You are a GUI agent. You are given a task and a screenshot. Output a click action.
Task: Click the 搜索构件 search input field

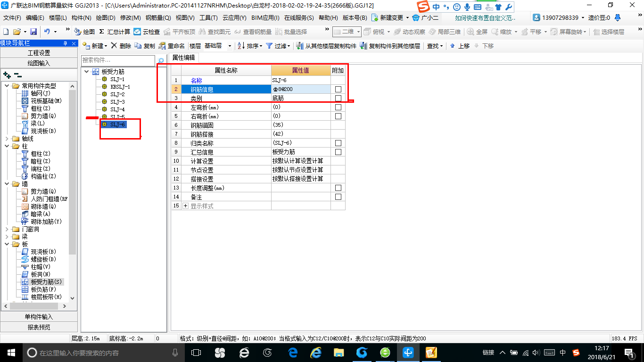point(119,60)
